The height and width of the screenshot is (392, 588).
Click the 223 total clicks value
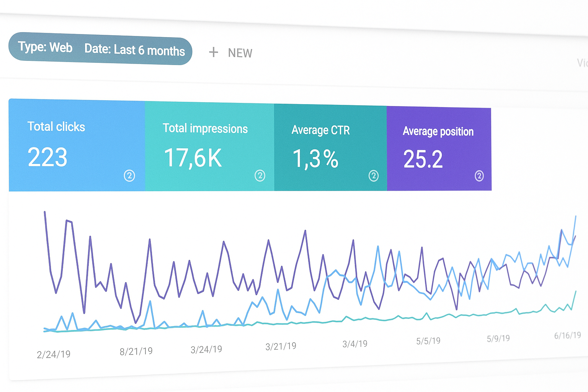coord(47,157)
